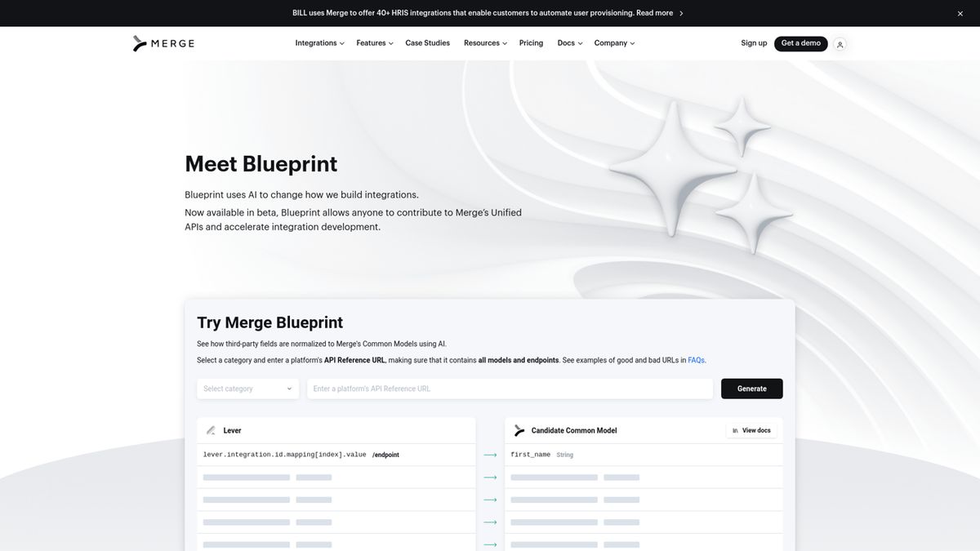Click the Merge logo in header
Screen dimensions: 980x551
pos(163,43)
